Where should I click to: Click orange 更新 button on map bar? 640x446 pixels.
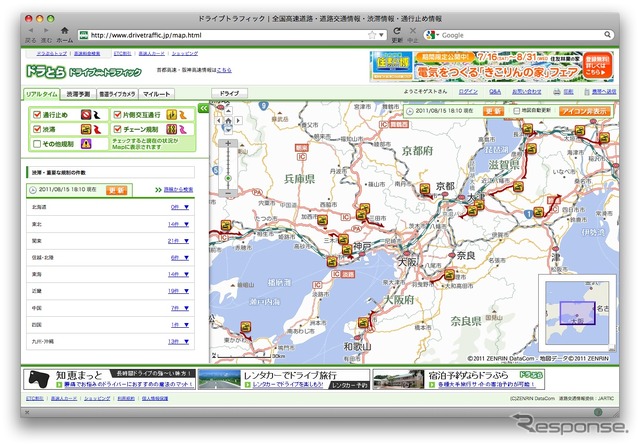pos(493,111)
